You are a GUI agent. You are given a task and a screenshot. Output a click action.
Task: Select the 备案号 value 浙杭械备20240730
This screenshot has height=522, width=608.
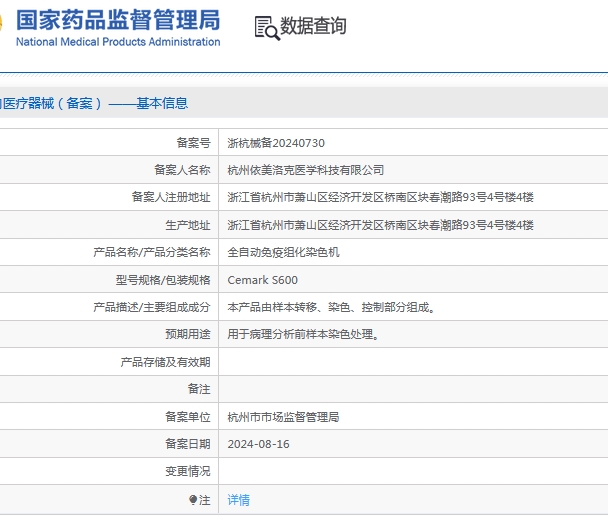pyautogui.click(x=276, y=143)
